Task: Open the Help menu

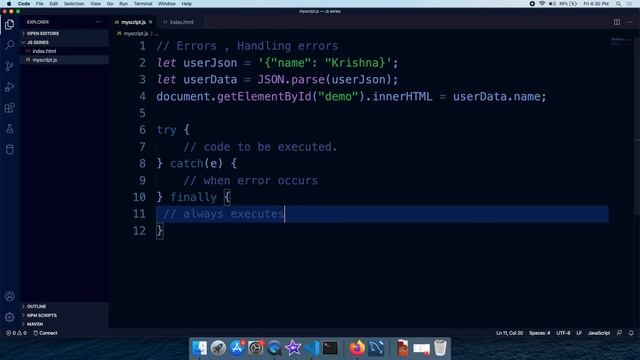Action: pyautogui.click(x=187, y=4)
